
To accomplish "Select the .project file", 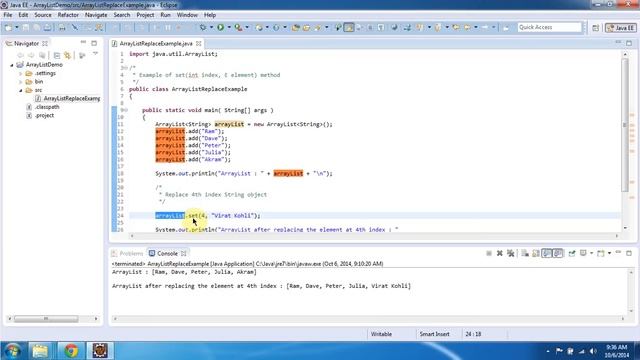I will (40, 116).
